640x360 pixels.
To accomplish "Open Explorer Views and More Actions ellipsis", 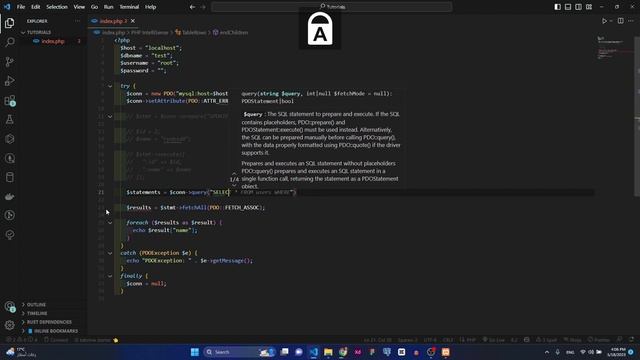I will pos(77,21).
